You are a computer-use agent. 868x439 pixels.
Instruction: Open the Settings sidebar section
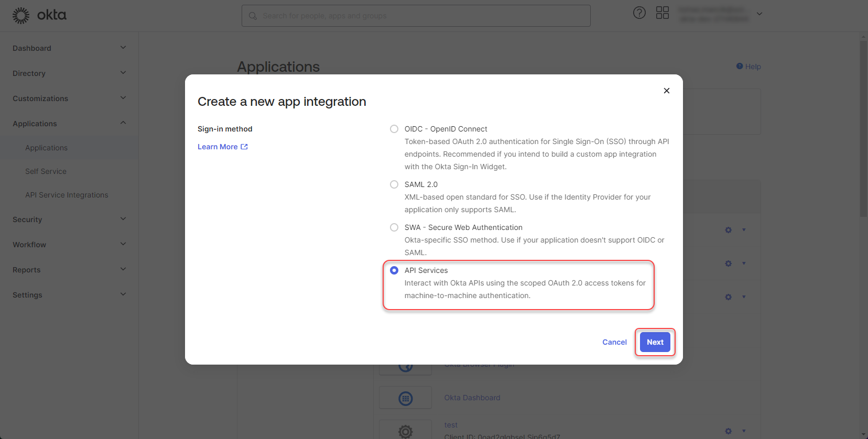coord(27,295)
